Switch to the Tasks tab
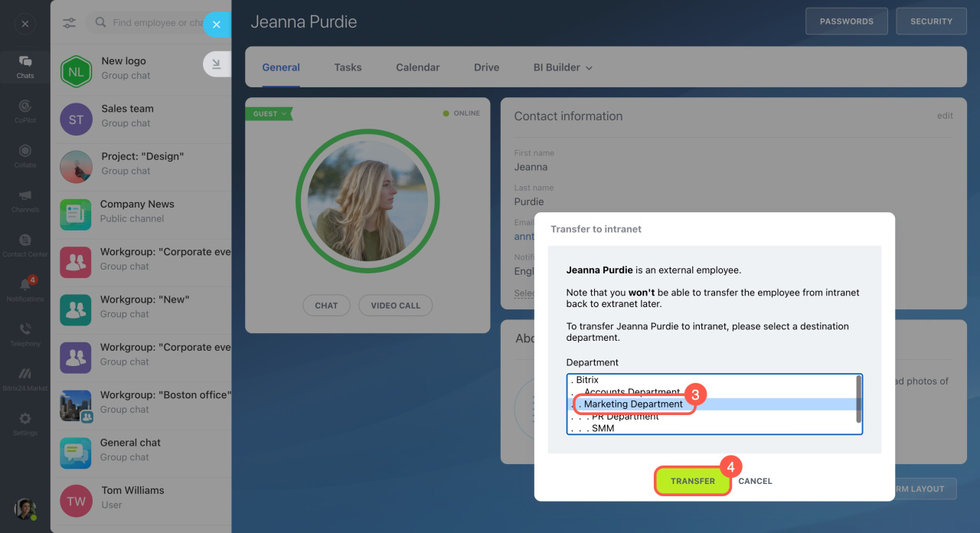Viewport: 980px width, 533px height. [x=348, y=67]
